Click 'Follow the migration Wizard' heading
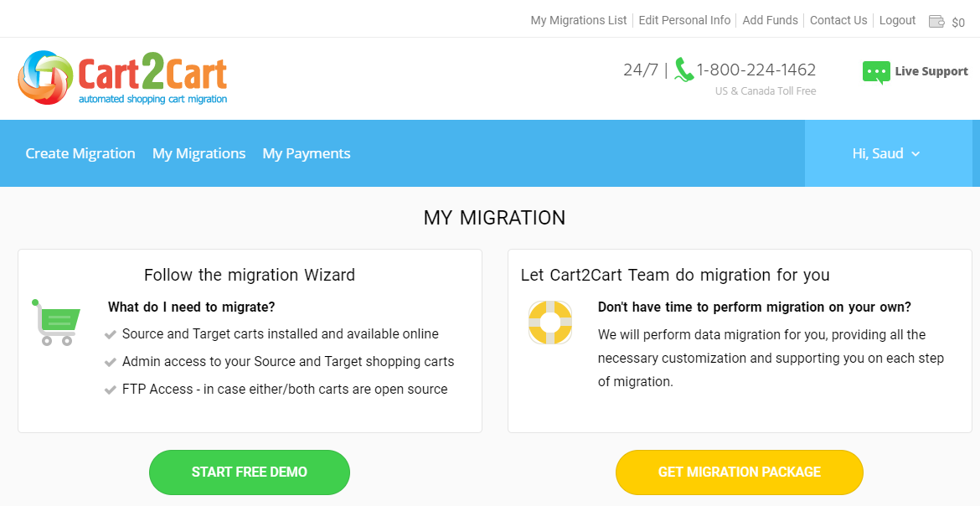The height and width of the screenshot is (506, 980). click(250, 276)
